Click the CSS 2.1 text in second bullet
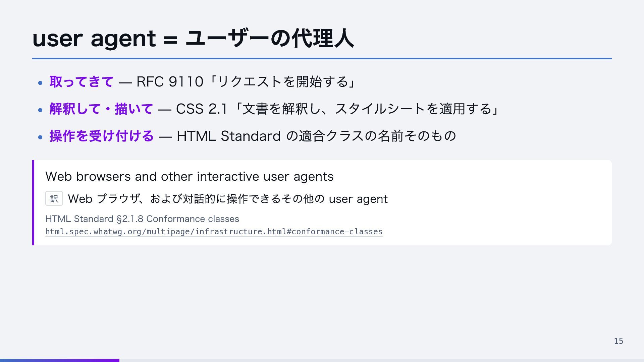The width and height of the screenshot is (644, 362). [x=202, y=109]
